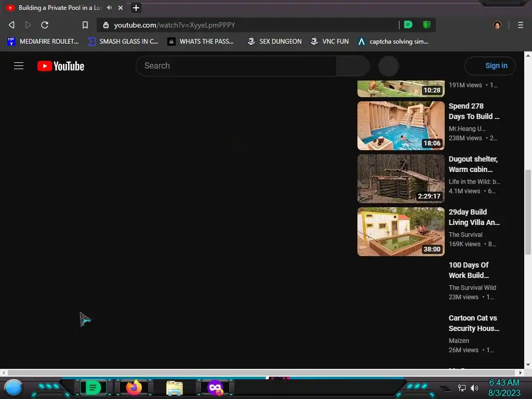Viewport: 532px width, 399px height.
Task: Open the purple mask app on taskbar
Action: point(215,388)
